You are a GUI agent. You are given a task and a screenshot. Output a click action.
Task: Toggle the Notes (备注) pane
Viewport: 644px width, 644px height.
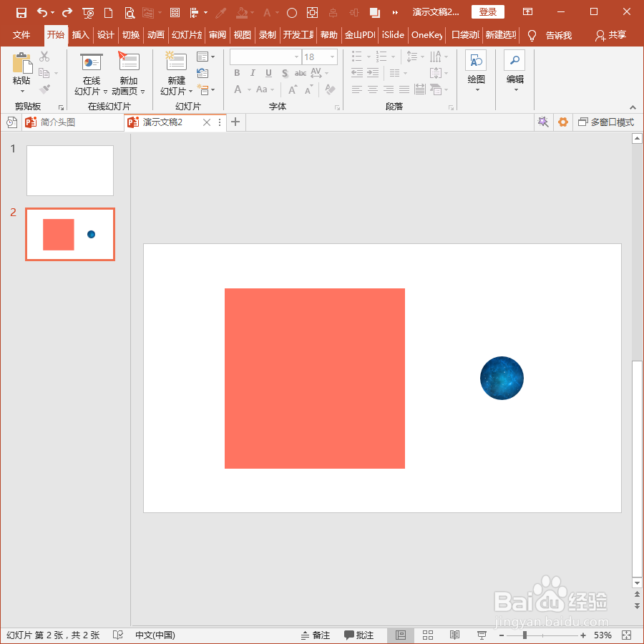click(316, 635)
